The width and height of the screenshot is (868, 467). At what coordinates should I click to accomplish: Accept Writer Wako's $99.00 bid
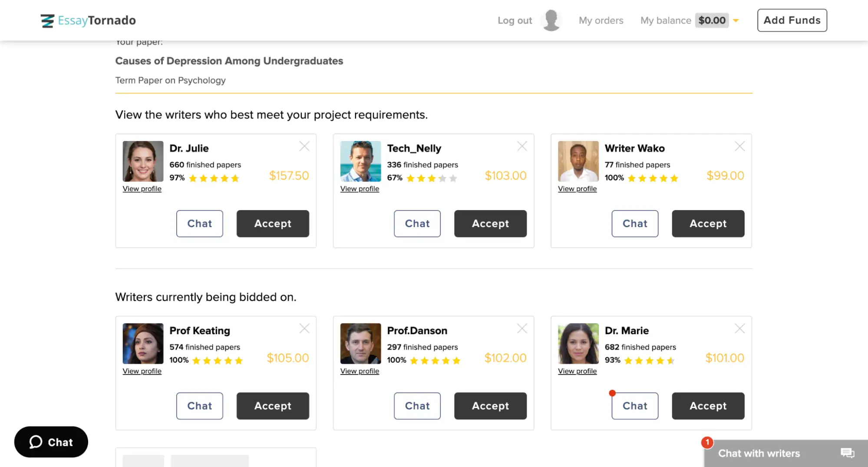click(x=708, y=224)
